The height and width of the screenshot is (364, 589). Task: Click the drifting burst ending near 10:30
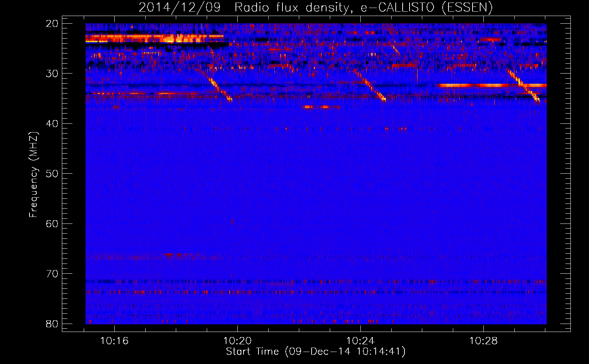coord(523,86)
